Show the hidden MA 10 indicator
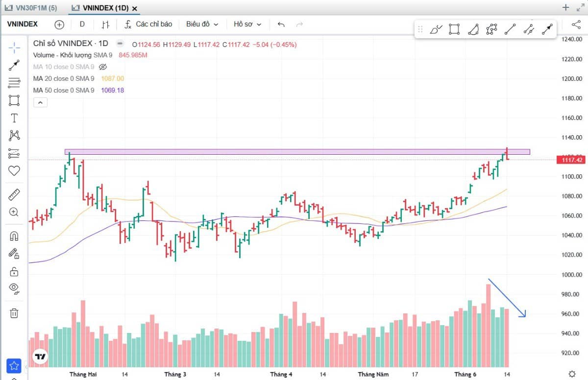This screenshot has height=380, width=588. point(102,67)
